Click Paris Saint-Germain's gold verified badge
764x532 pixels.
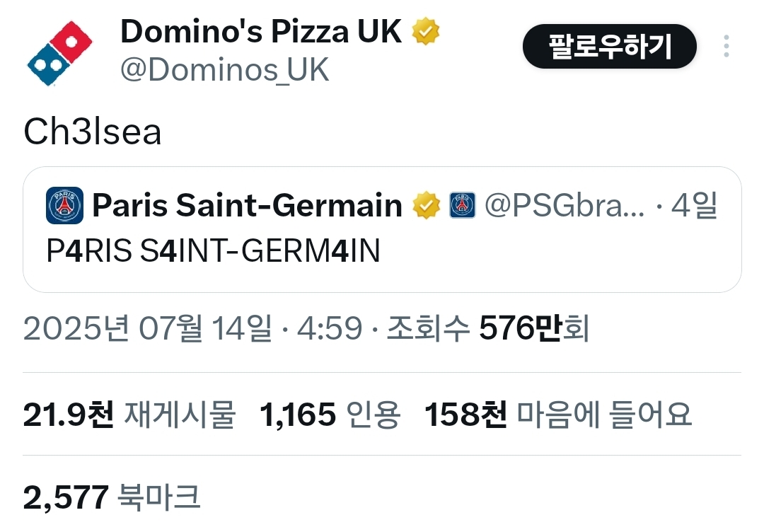[426, 206]
